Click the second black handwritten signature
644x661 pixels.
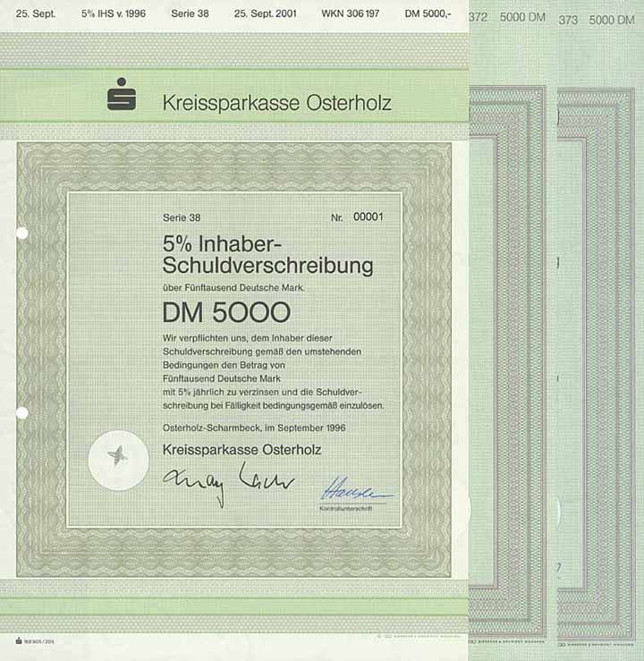(x=267, y=477)
